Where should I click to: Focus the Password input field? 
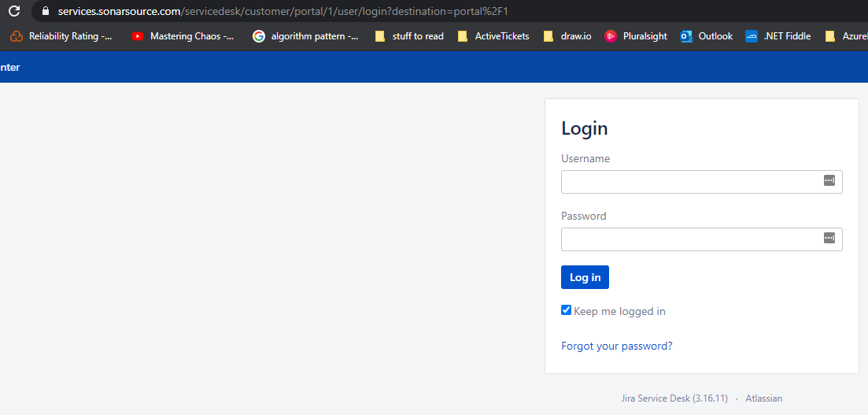[x=701, y=239]
